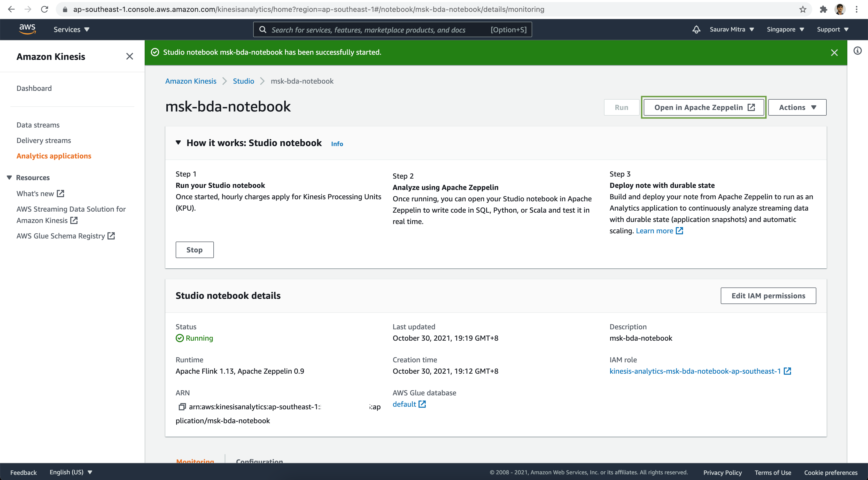Viewport: 868px width, 480px height.
Task: Reload the page with refresh icon
Action: click(x=44, y=10)
